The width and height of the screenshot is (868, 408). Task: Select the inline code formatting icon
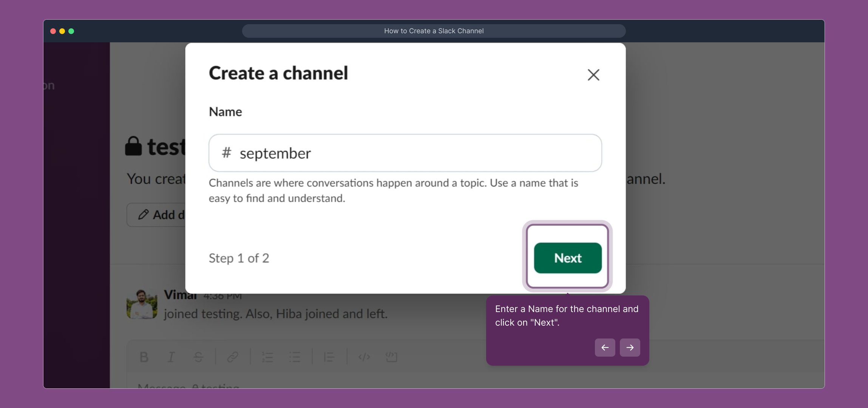pos(364,357)
